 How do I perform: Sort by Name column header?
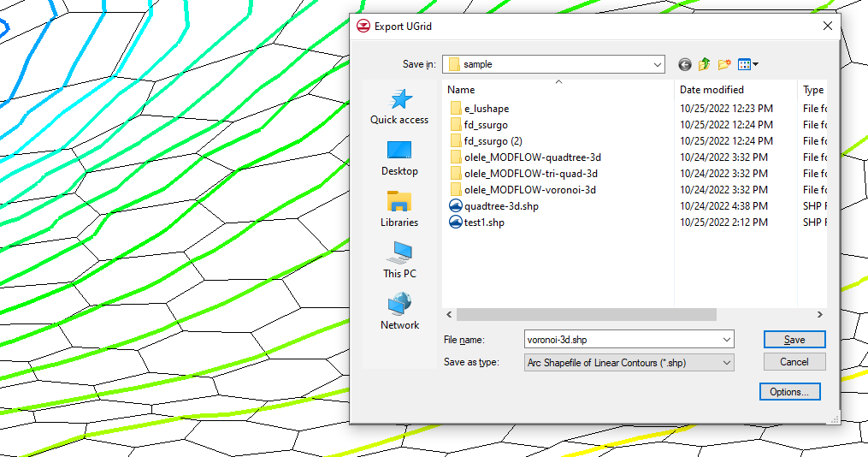pos(558,90)
